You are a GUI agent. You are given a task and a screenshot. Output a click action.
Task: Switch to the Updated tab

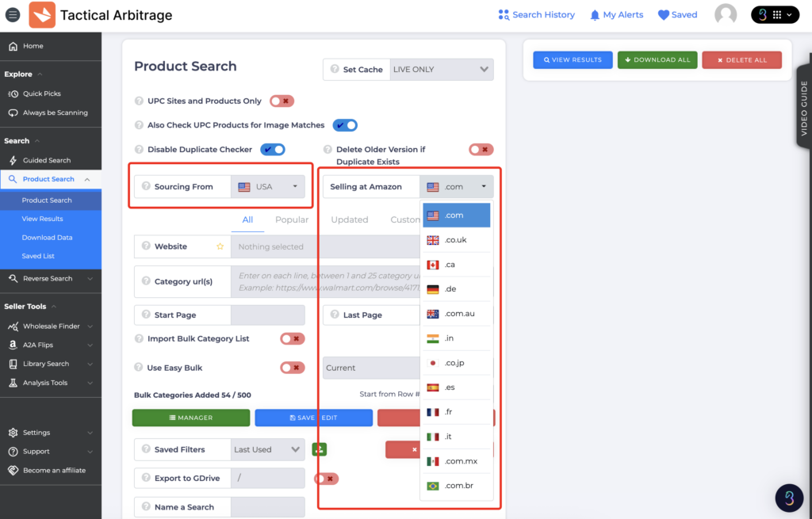tap(350, 220)
